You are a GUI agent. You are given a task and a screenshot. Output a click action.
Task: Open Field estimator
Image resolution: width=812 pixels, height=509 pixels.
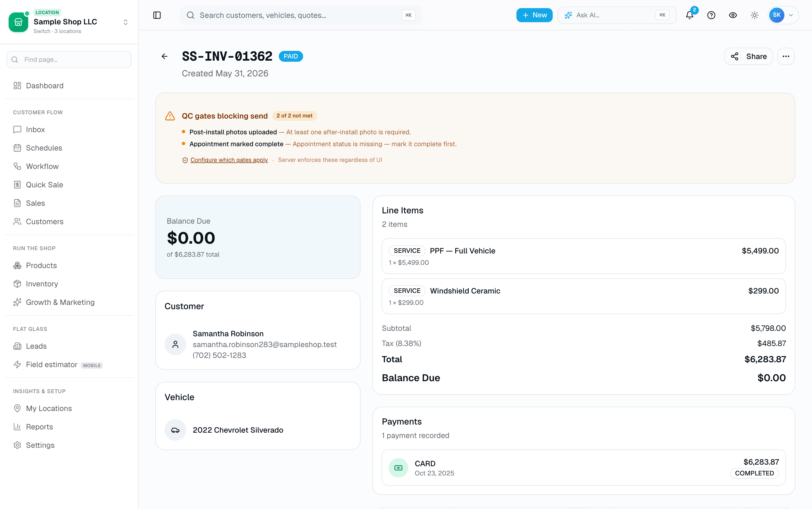[69, 365]
